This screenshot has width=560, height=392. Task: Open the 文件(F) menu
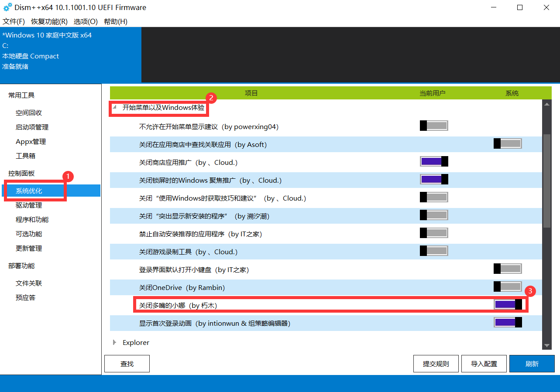pyautogui.click(x=14, y=21)
